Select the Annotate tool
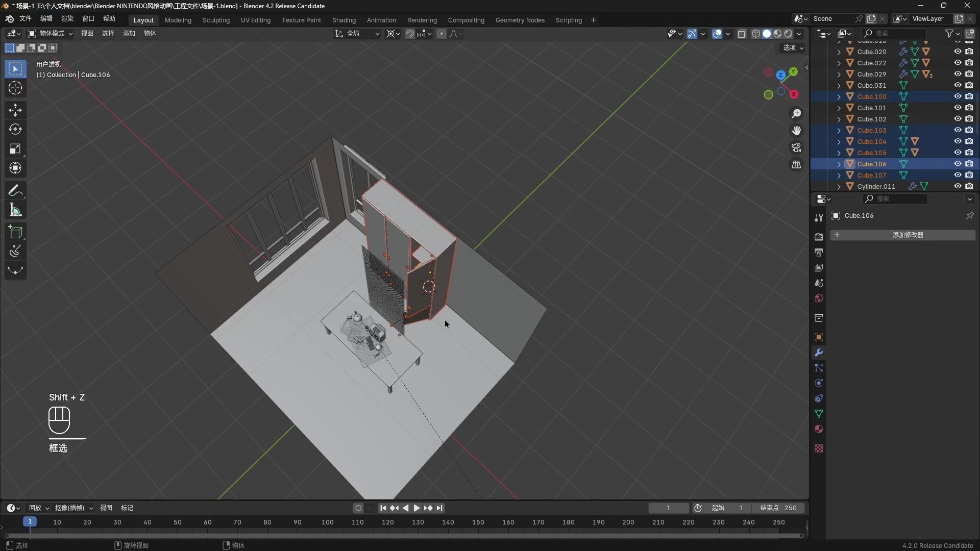The height and width of the screenshot is (551, 980). (x=15, y=190)
